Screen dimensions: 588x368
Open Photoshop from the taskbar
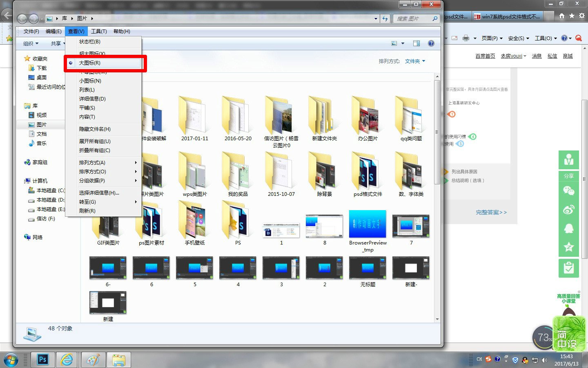tap(42, 359)
